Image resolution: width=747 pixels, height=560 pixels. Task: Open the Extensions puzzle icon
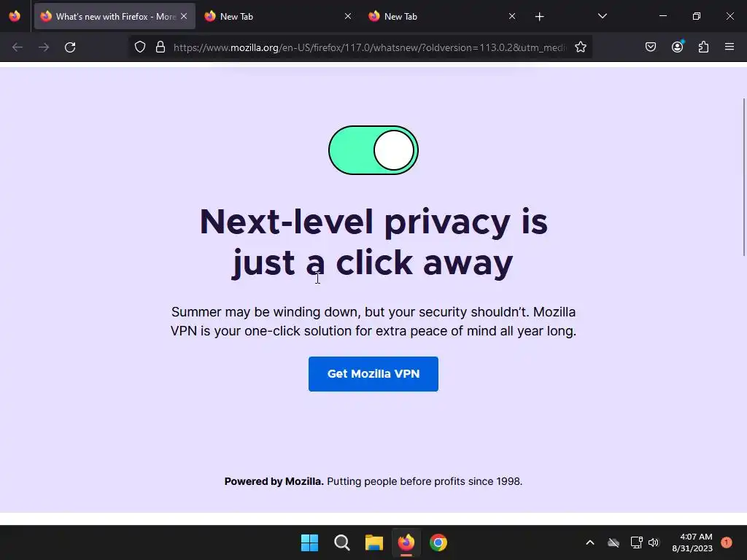703,47
